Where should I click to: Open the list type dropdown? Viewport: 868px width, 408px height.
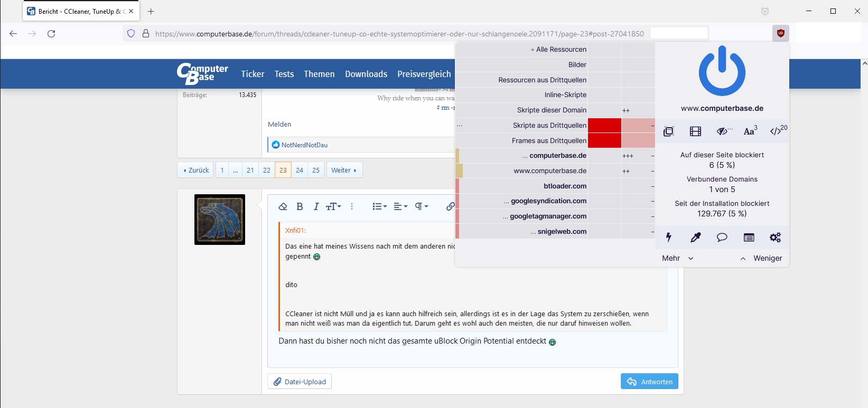380,206
